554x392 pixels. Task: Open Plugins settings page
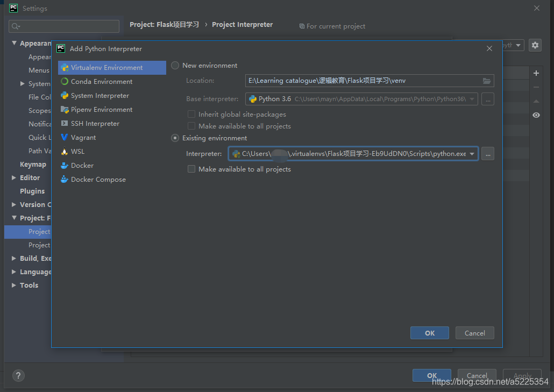point(32,191)
